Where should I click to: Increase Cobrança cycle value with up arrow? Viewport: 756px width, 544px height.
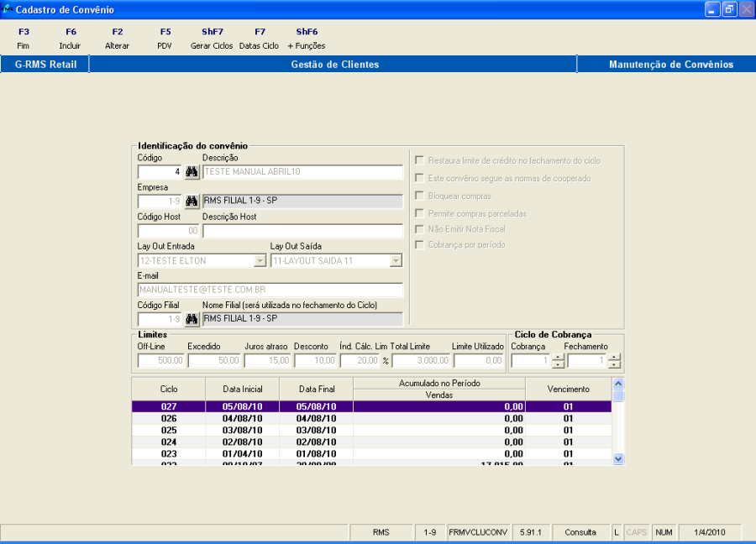coord(558,357)
